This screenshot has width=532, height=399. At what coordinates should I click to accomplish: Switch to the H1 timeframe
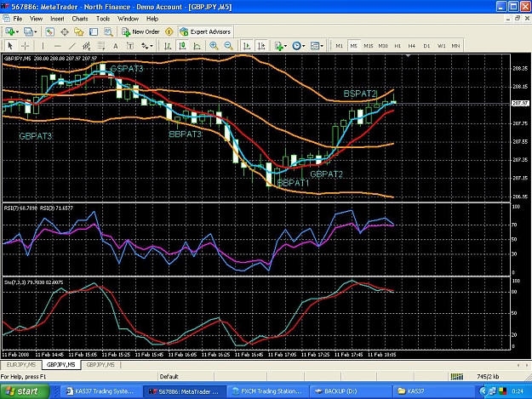click(398, 46)
